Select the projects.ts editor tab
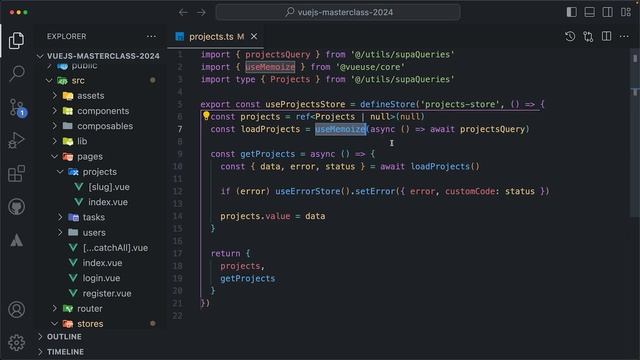This screenshot has height=360, width=640. tap(216, 37)
